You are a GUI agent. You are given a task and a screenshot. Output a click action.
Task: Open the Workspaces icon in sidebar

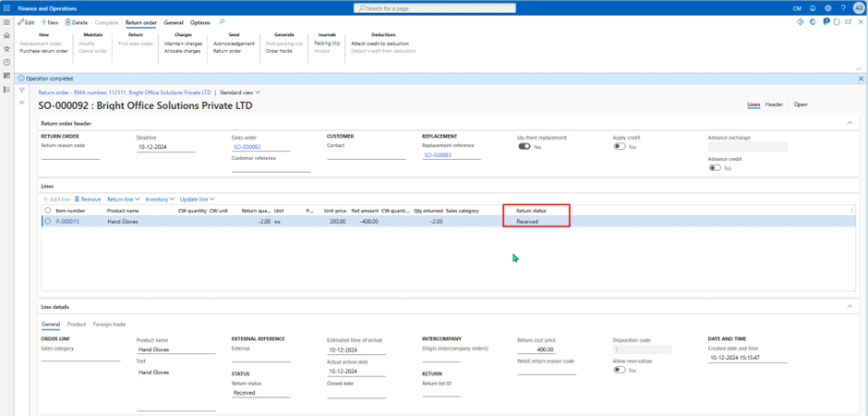[6, 75]
